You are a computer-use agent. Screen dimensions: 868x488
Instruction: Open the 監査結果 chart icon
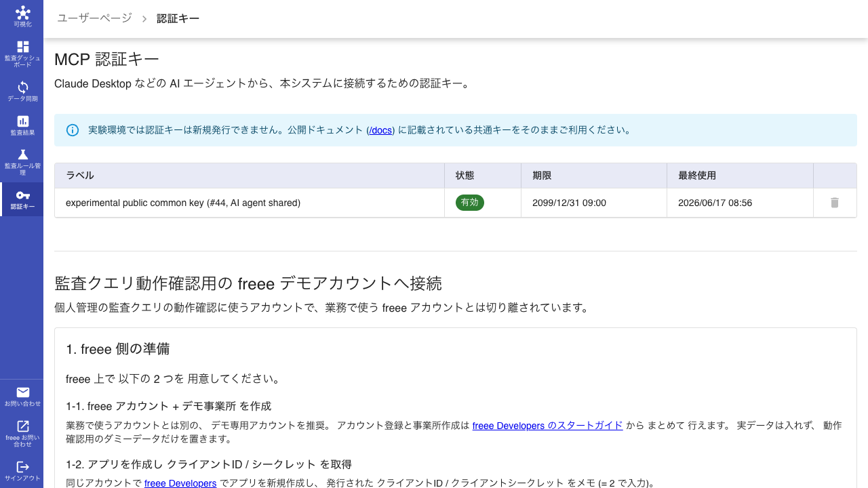click(22, 121)
